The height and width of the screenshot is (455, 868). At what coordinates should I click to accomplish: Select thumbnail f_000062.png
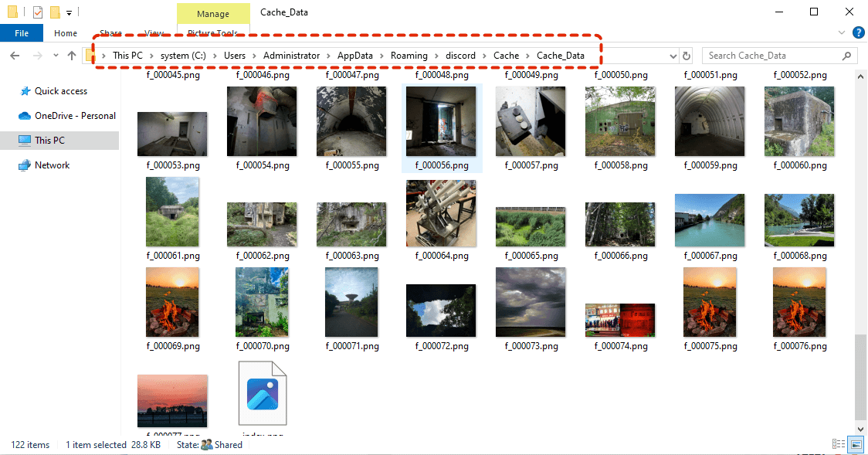tap(262, 224)
